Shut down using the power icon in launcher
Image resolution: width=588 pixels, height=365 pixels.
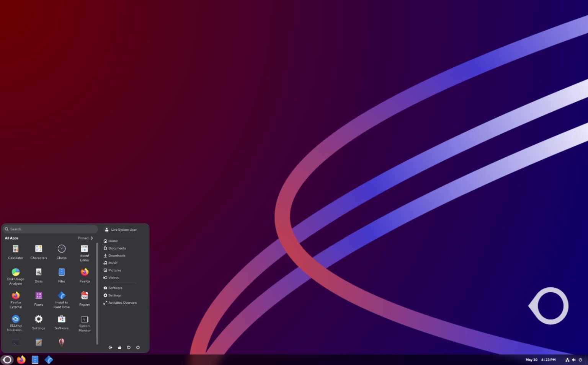click(x=138, y=347)
